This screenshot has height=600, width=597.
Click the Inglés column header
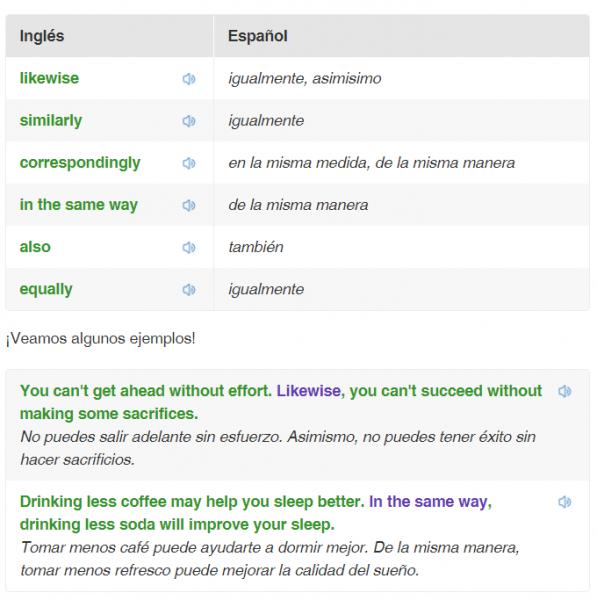pos(42,36)
